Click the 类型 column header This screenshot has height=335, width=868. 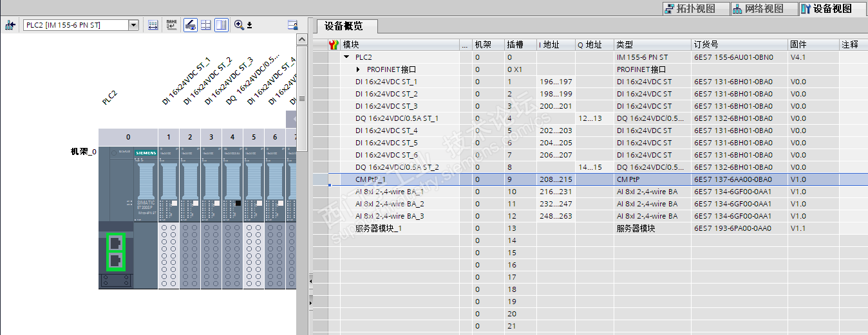pos(652,44)
